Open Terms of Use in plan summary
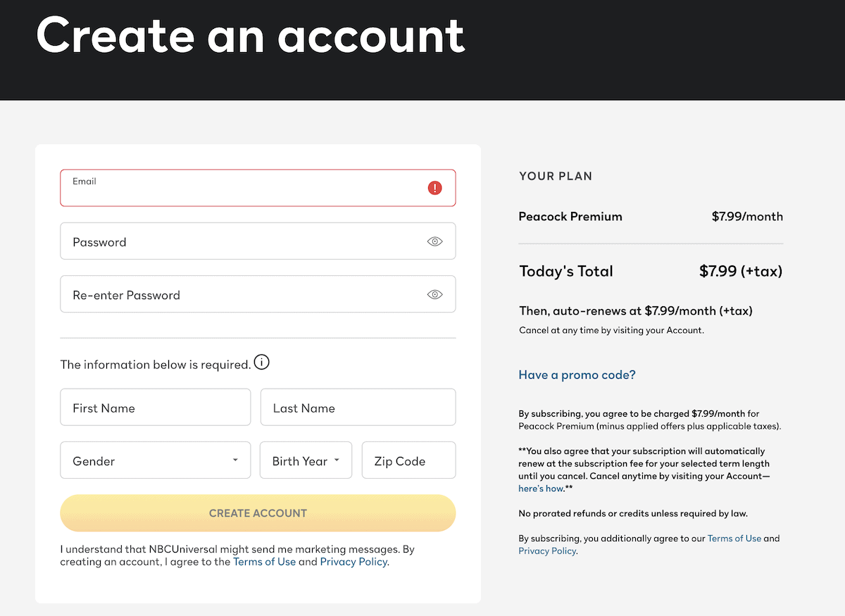845x616 pixels. [734, 539]
